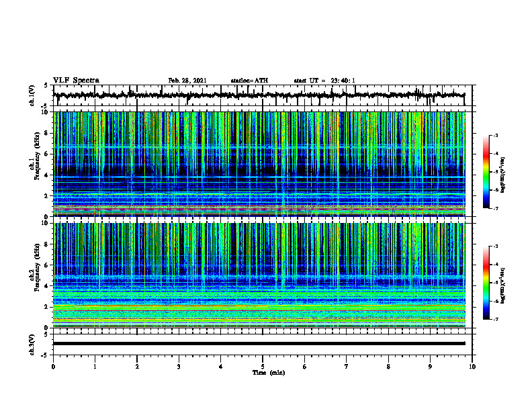Click the '10' label on the time axis
Image resolution: width=532 pixels, height=411 pixels.
(x=472, y=367)
